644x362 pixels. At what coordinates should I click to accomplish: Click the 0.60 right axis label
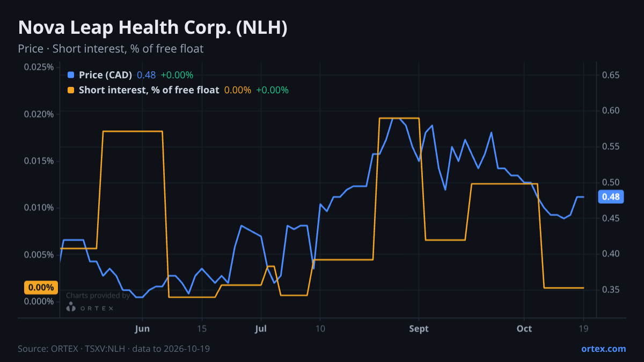click(611, 110)
